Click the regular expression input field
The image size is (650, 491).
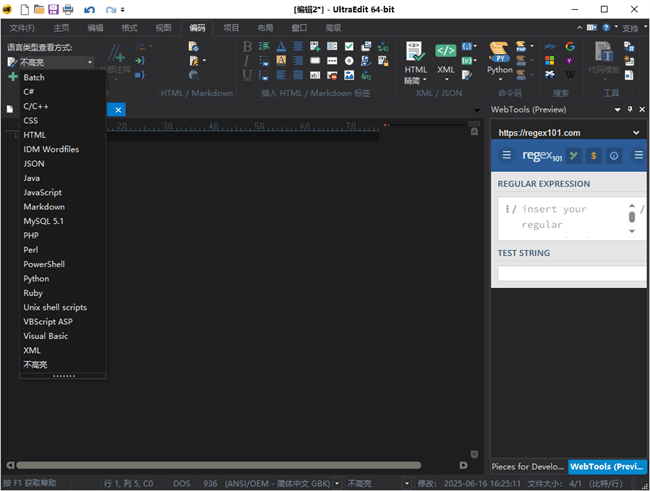[x=562, y=217]
